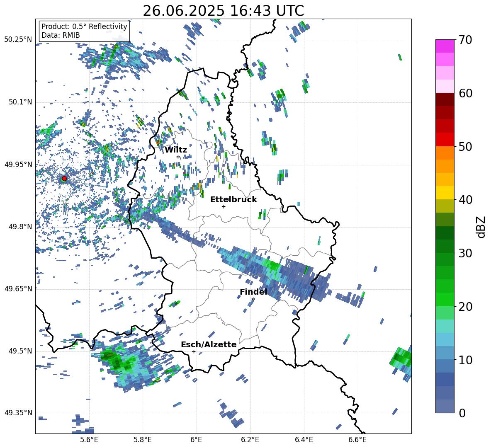The image size is (491, 448).
Task: Click the 6°E longitude label
Action: click(x=196, y=440)
